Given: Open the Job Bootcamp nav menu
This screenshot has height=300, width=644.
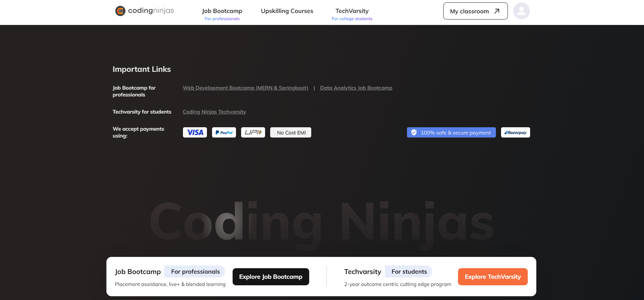Looking at the screenshot, I should [222, 11].
